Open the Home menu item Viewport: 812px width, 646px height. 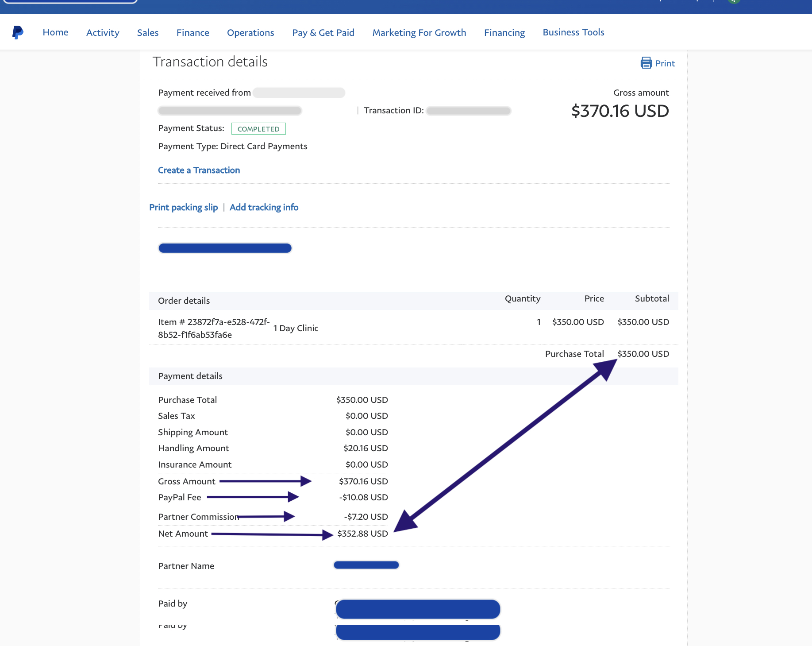(x=55, y=32)
